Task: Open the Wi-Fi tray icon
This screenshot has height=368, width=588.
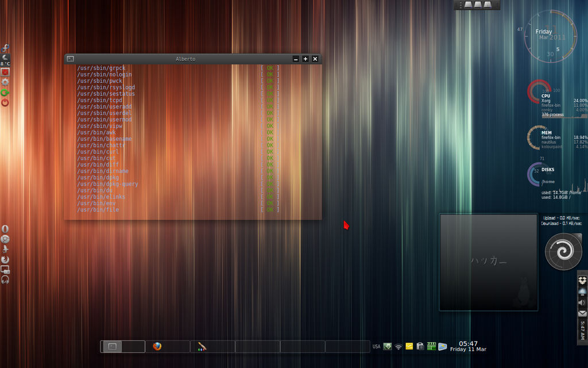Action: tap(399, 347)
